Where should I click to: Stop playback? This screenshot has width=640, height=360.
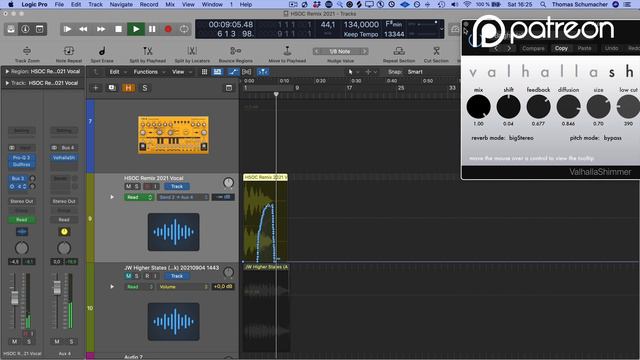coord(118,29)
